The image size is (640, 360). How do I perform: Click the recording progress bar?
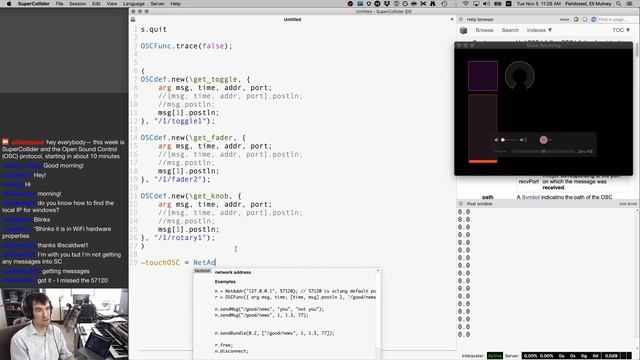[x=543, y=151]
